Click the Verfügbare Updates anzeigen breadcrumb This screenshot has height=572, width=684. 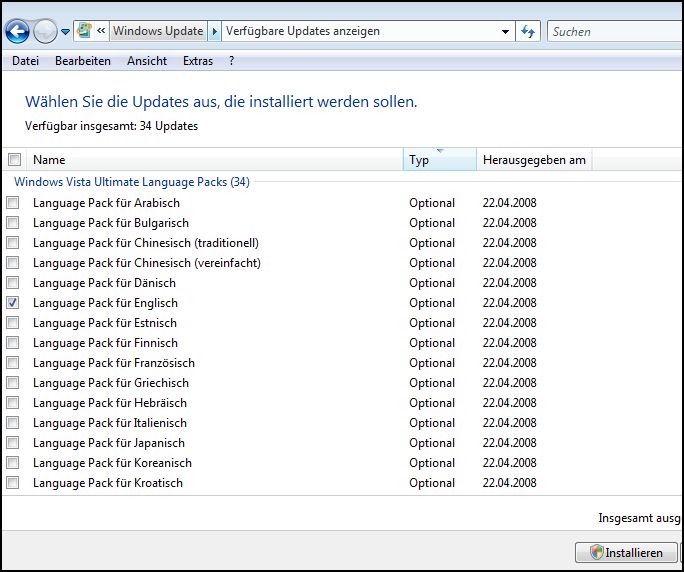point(303,31)
